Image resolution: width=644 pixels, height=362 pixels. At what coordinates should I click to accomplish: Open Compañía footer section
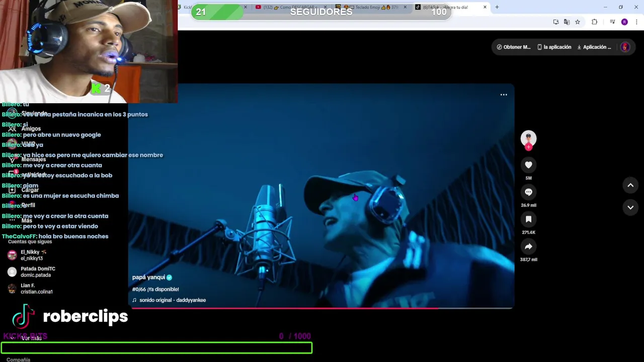(x=18, y=359)
